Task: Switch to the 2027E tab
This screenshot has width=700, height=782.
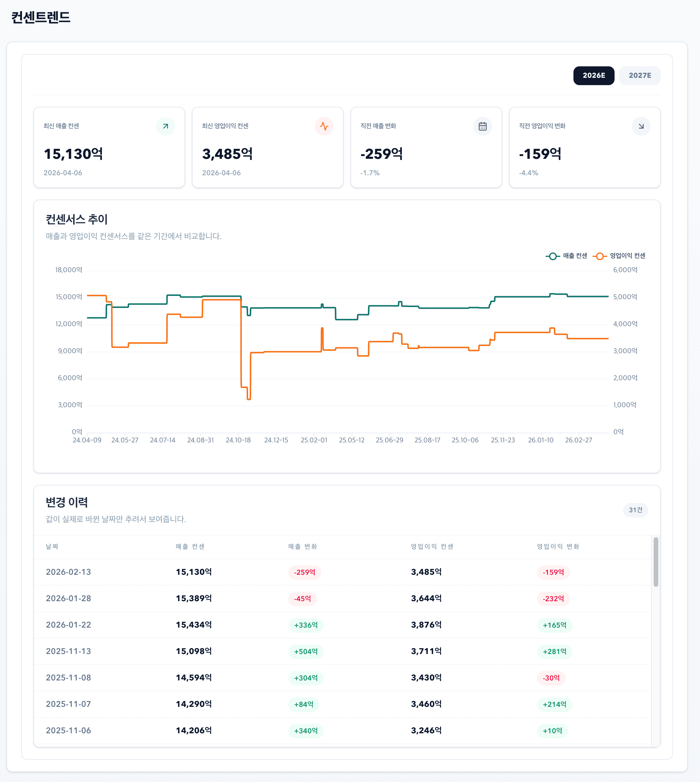Action: point(640,75)
